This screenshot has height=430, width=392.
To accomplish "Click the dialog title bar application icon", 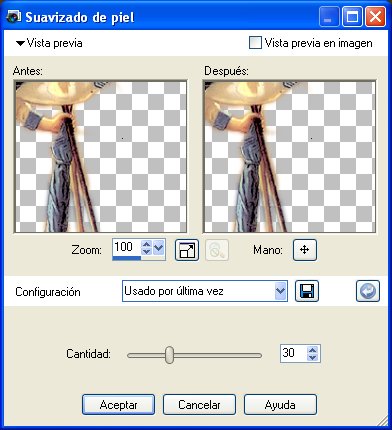I will tap(14, 17).
